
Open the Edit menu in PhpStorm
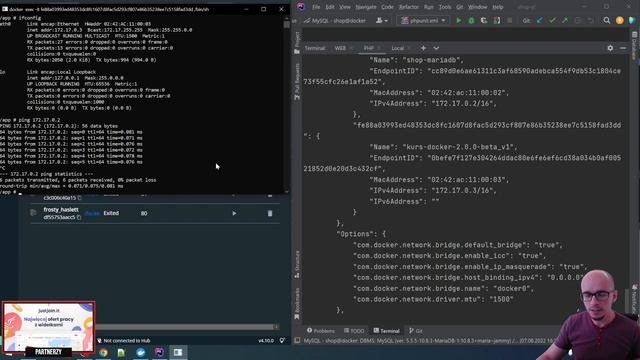330,7
